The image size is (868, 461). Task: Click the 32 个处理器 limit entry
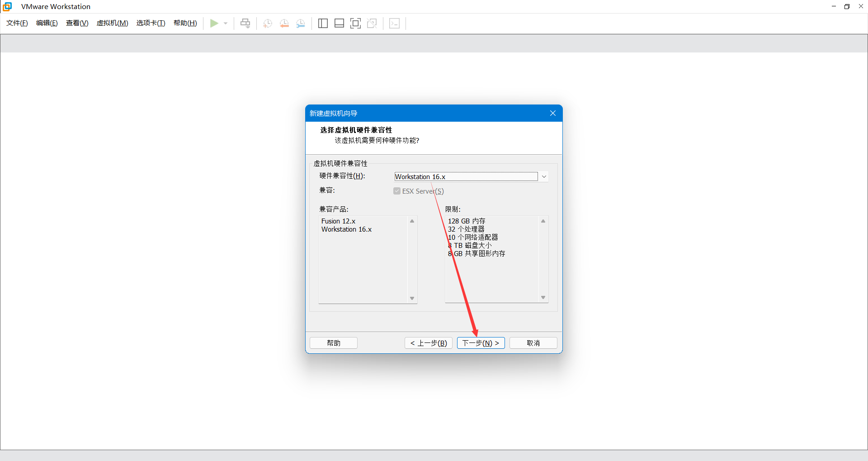(466, 229)
